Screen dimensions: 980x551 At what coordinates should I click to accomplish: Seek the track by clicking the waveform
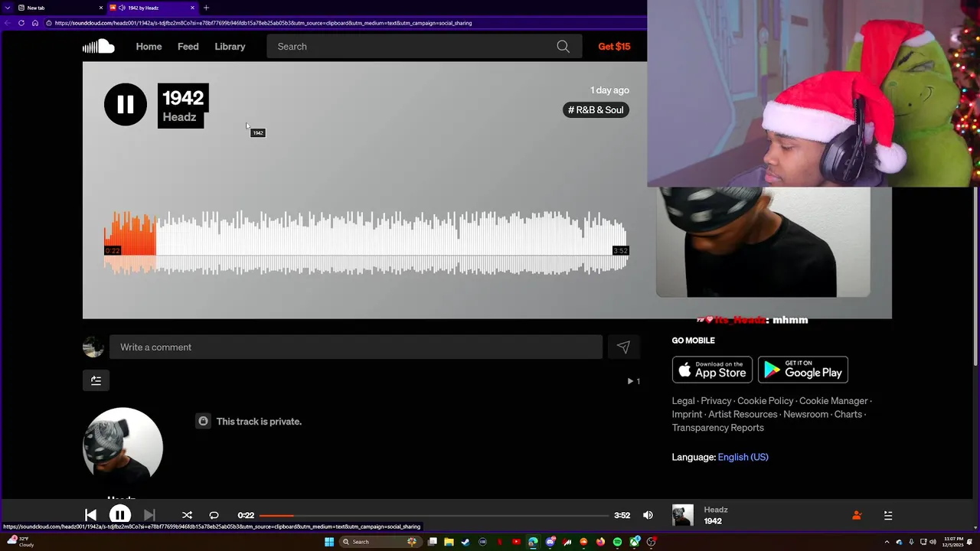[x=366, y=243]
